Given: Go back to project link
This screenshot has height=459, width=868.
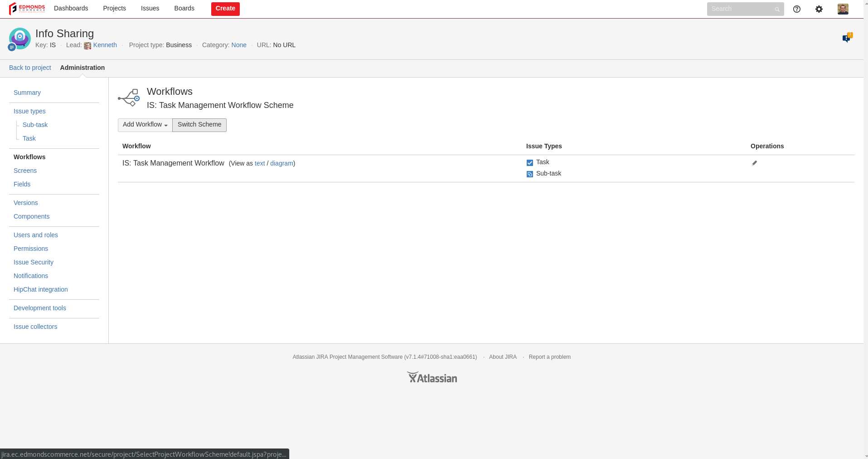Looking at the screenshot, I should click(x=30, y=68).
